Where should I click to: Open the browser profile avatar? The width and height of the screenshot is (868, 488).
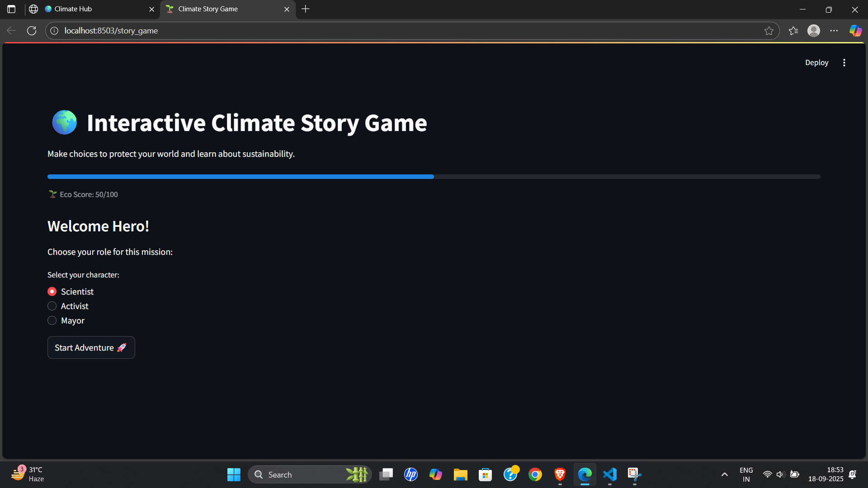pos(814,31)
